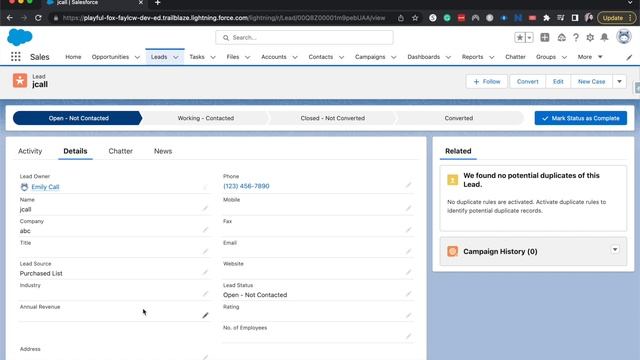
Task: Expand the Reports tab dropdown chevron
Action: 491,57
